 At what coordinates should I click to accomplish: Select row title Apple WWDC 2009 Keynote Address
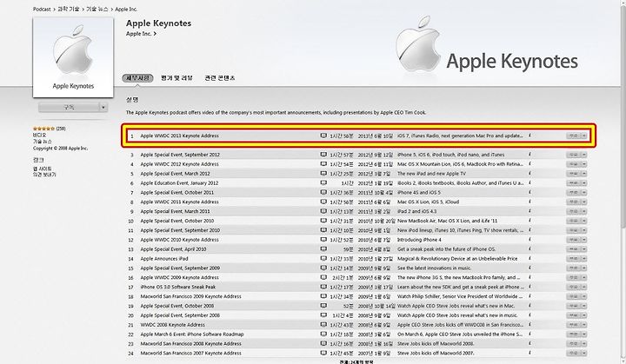tap(180, 277)
